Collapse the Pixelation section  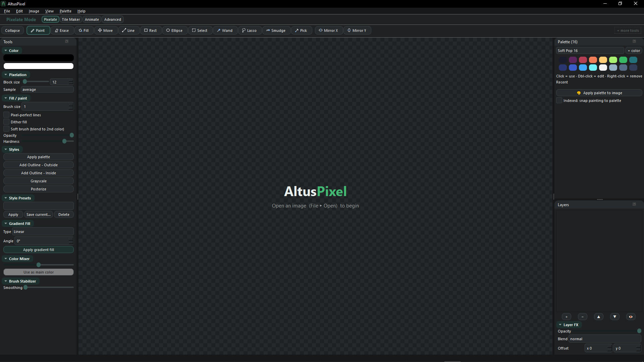pos(16,75)
